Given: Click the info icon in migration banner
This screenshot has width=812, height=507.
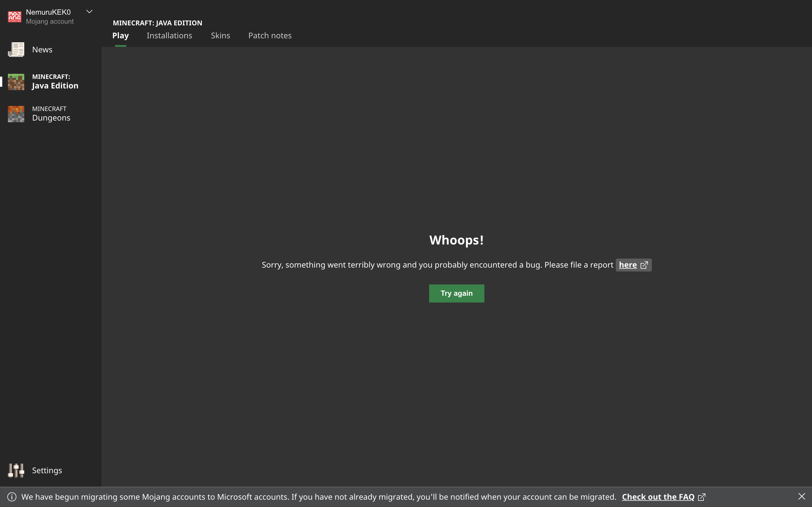Looking at the screenshot, I should coord(12,497).
